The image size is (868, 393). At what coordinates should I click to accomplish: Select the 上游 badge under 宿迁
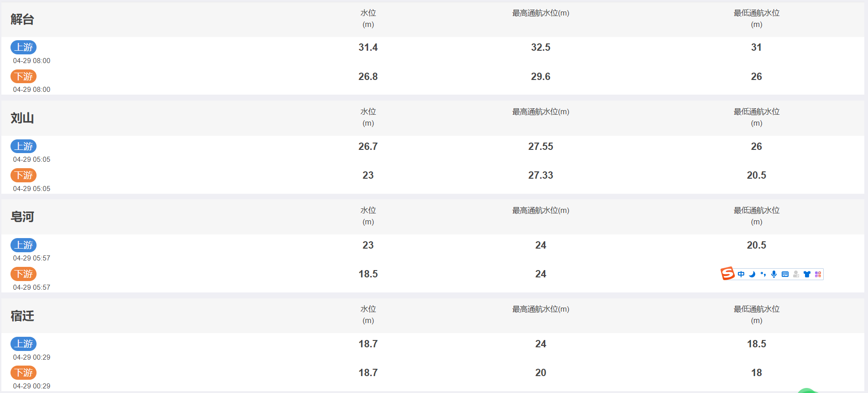[23, 344]
